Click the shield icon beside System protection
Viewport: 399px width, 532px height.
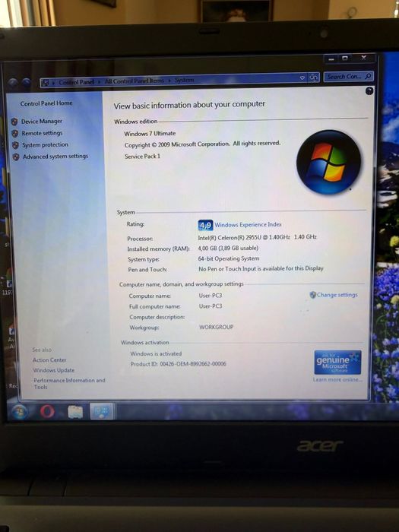[15, 145]
